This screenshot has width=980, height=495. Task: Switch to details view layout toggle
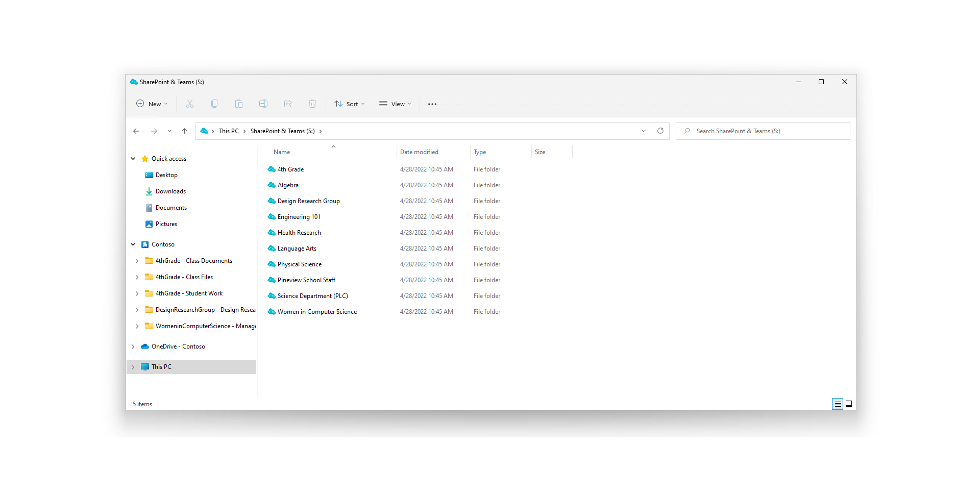click(x=838, y=404)
